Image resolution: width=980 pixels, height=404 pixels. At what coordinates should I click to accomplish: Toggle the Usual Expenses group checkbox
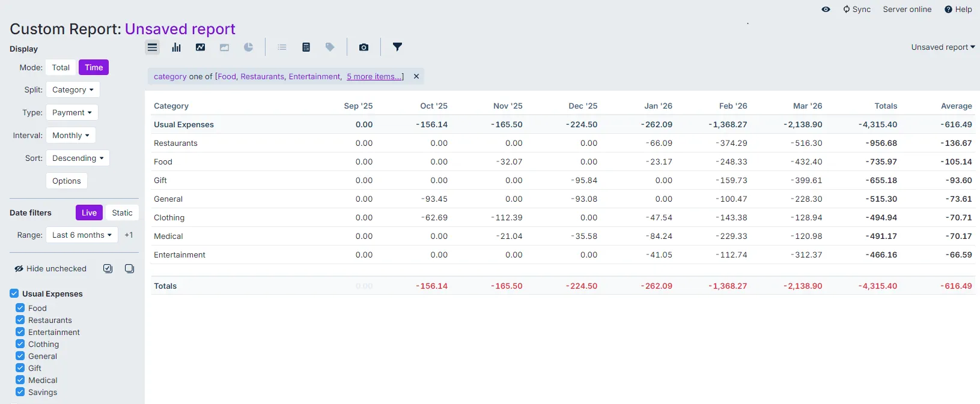[x=14, y=294]
